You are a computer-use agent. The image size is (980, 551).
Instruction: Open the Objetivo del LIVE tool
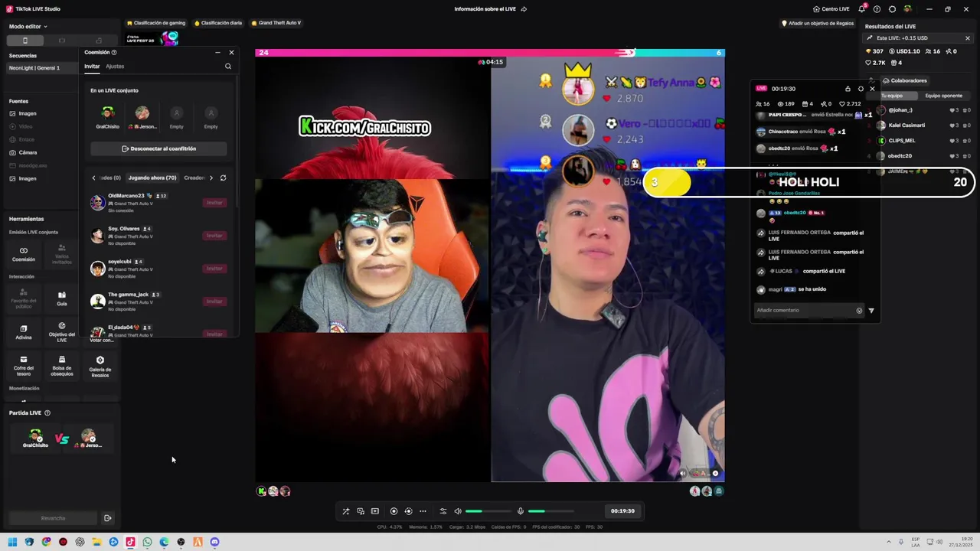point(62,332)
